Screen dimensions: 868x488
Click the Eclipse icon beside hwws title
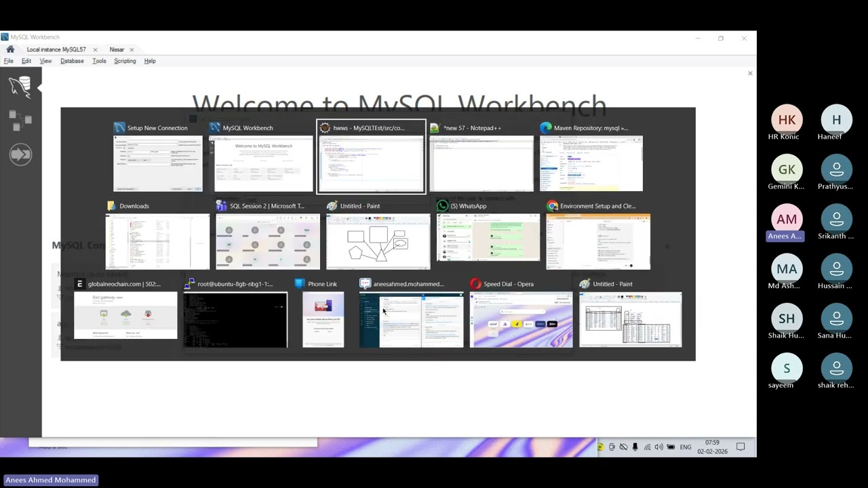tap(325, 127)
